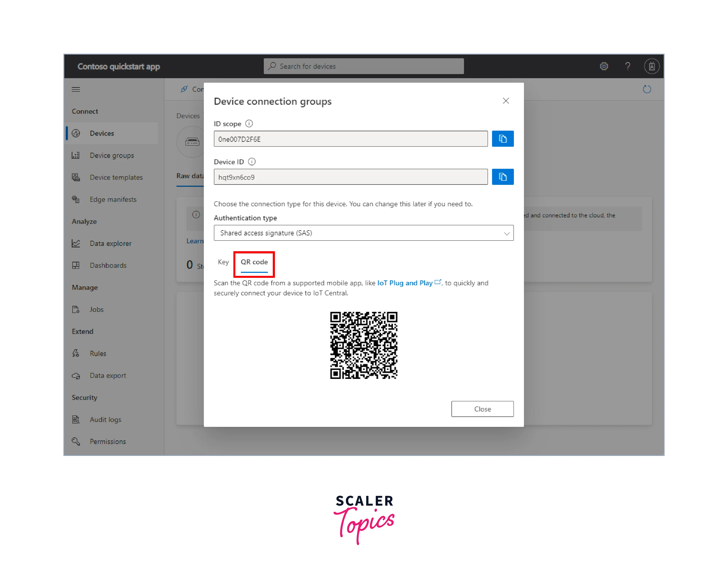Click the info icon beside Device ID
728x586 pixels.
pos(252,162)
